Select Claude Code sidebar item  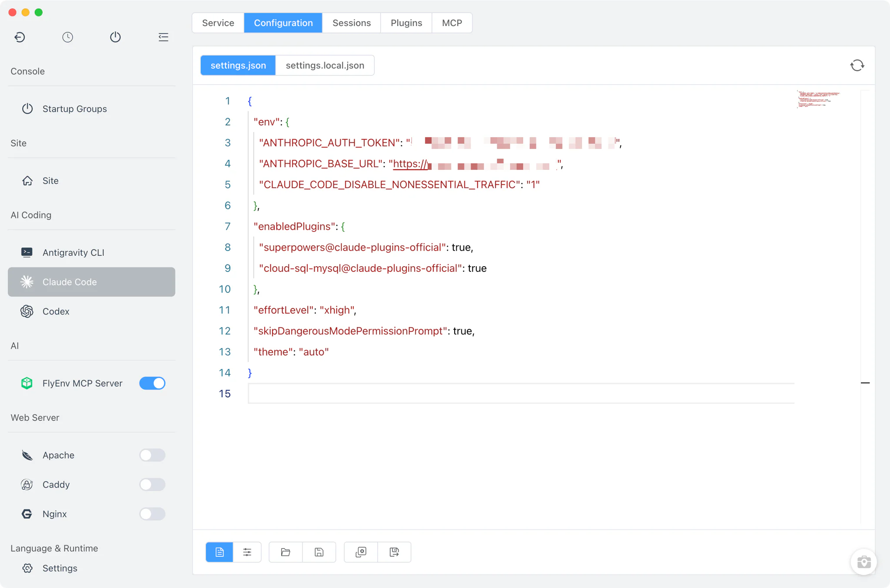tap(91, 282)
